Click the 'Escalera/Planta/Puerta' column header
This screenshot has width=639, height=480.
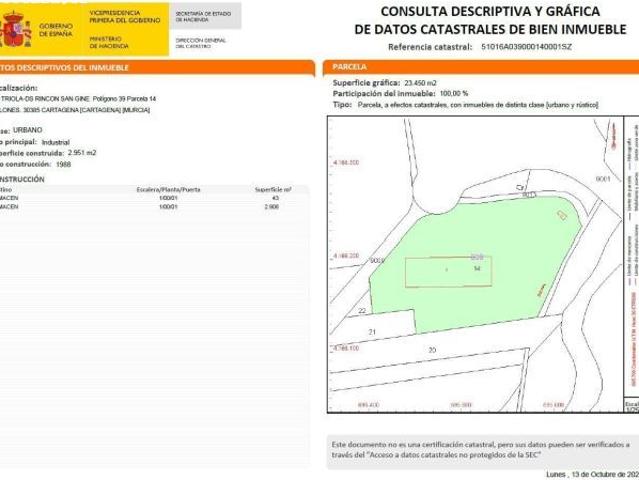click(x=168, y=189)
